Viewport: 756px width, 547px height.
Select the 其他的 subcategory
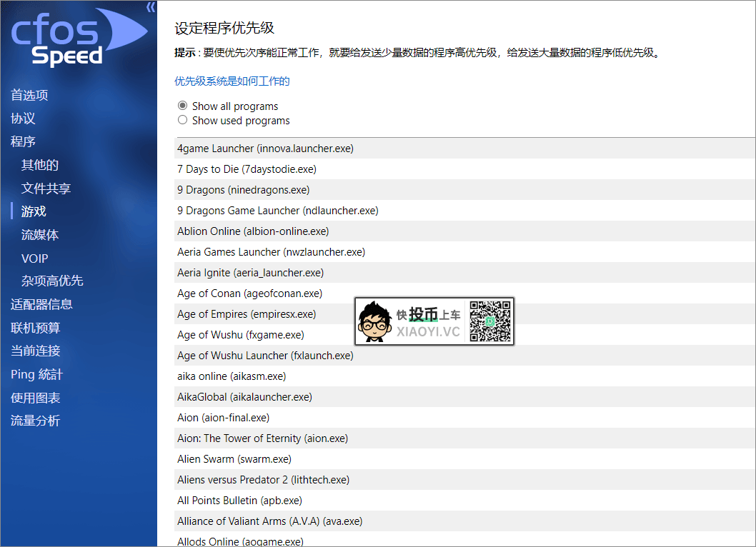tap(39, 165)
